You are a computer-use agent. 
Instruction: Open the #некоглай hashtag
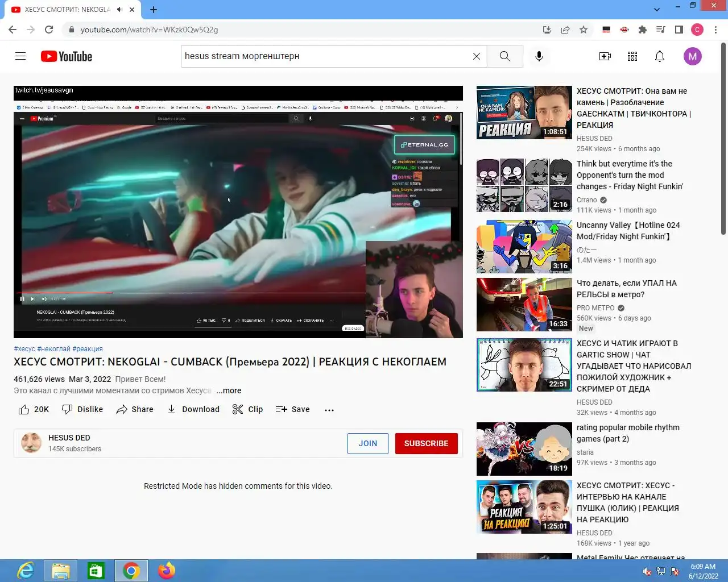53,349
